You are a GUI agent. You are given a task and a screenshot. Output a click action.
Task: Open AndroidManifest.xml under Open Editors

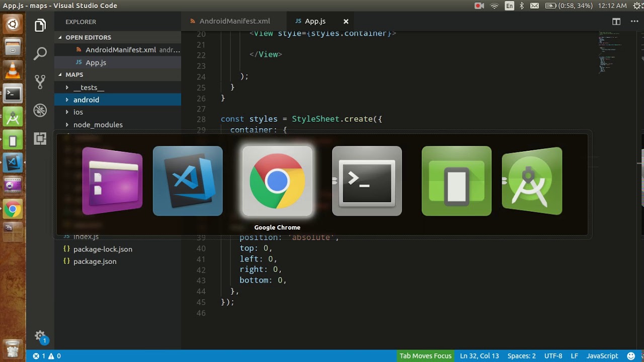click(118, 50)
